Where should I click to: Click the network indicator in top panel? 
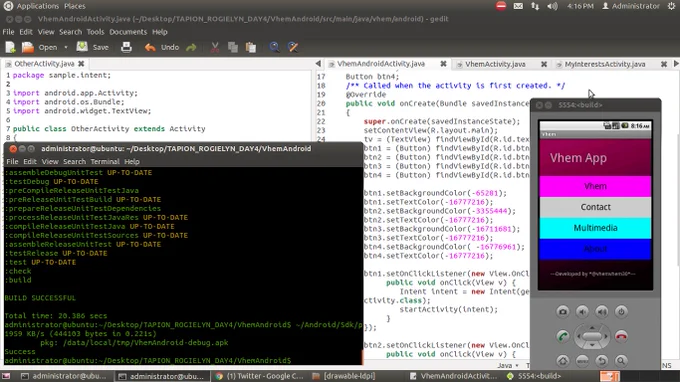[535, 6]
